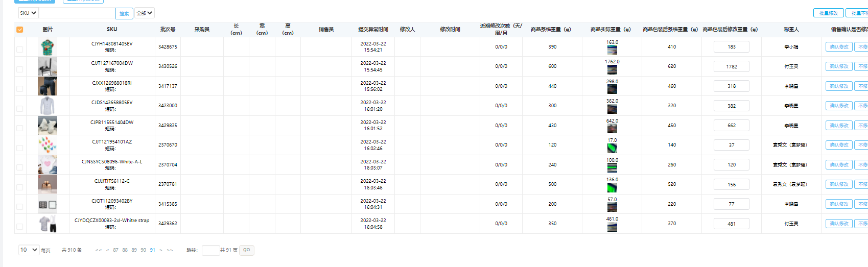The image size is (868, 267).
Task: View weighing photo under actual weight 298.0
Action: (x=612, y=89)
